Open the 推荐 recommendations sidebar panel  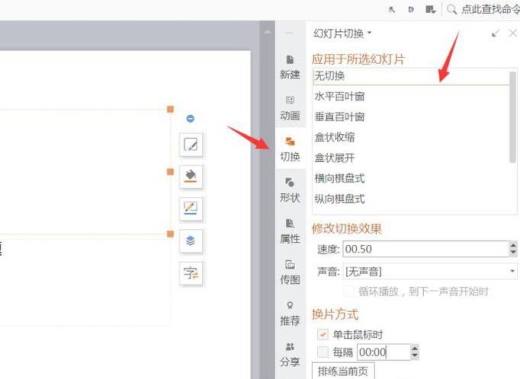tap(290, 314)
